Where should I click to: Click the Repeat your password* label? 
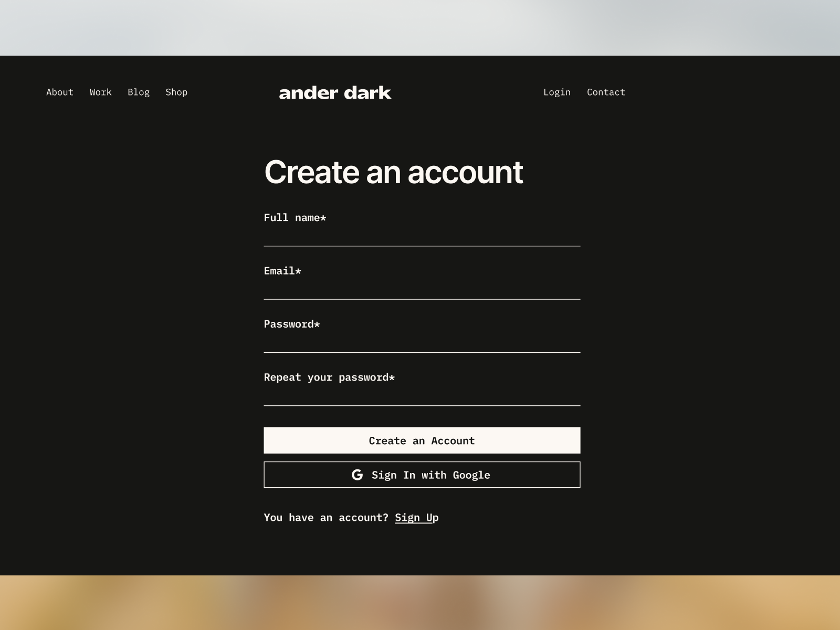point(329,377)
